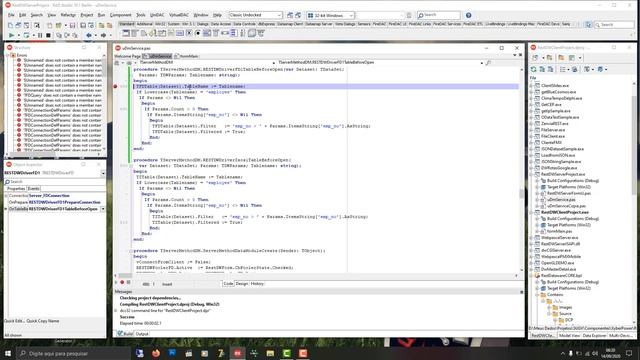Click the Run Without Debugging icon

(27, 36)
